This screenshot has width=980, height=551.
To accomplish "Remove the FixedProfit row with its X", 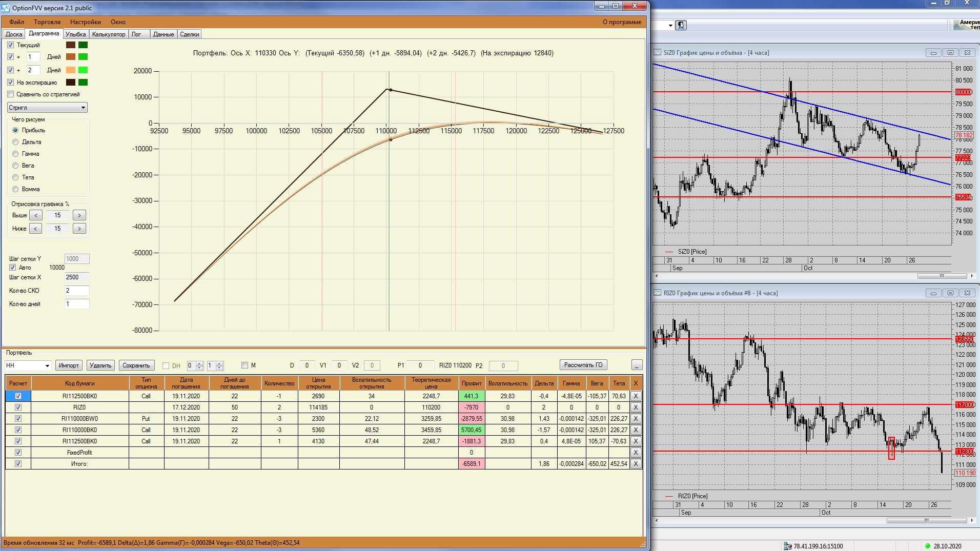I will point(636,453).
